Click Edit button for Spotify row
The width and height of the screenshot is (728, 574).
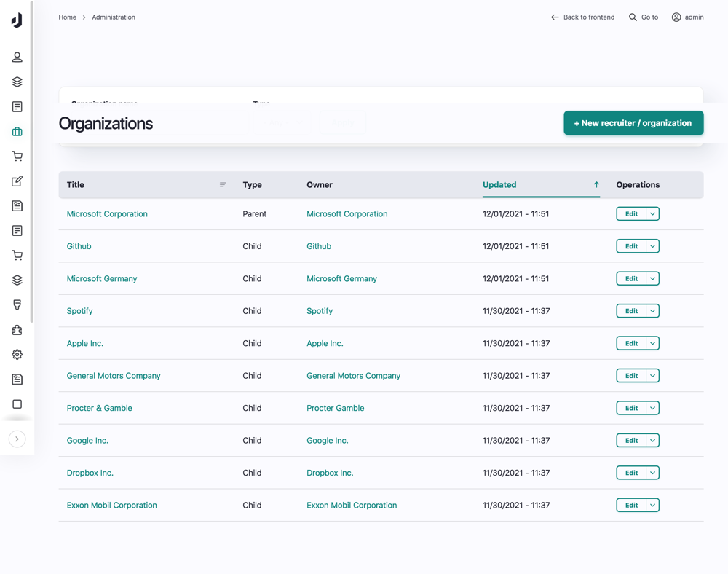pyautogui.click(x=631, y=311)
